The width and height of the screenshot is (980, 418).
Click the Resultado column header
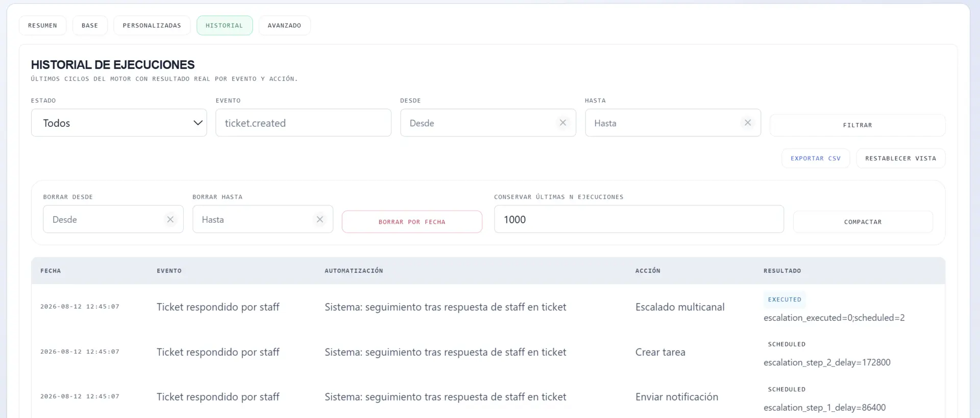click(782, 271)
